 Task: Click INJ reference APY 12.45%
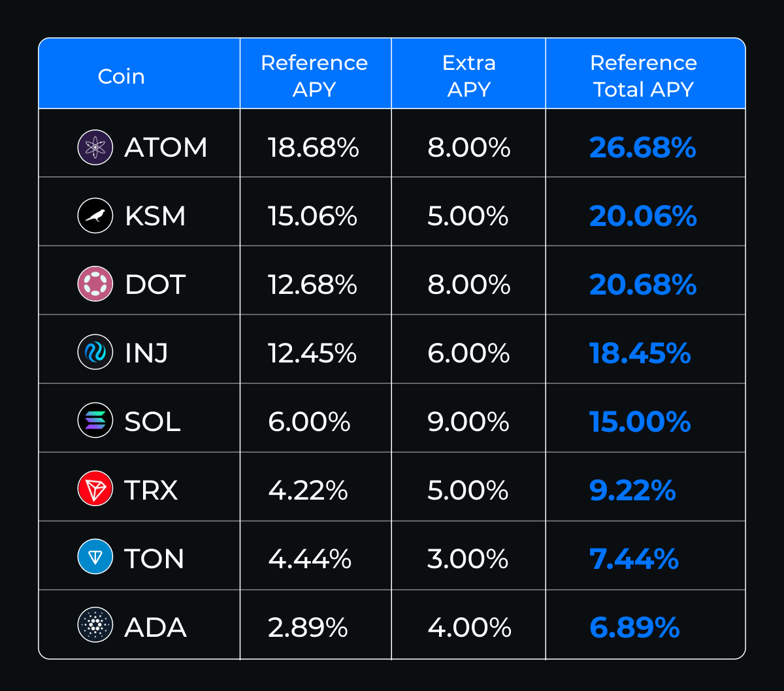[312, 353]
